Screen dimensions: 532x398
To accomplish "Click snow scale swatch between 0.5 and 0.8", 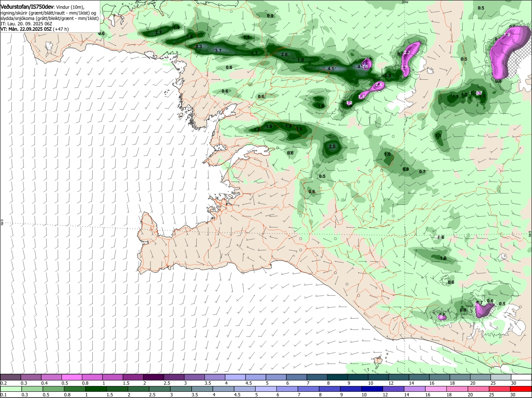I will coord(72,377).
